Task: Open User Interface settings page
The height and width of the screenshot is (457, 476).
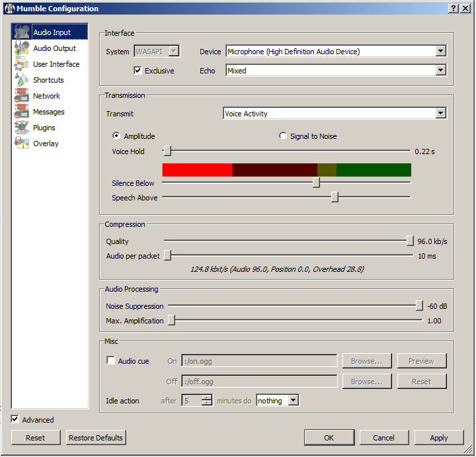Action: tap(50, 64)
